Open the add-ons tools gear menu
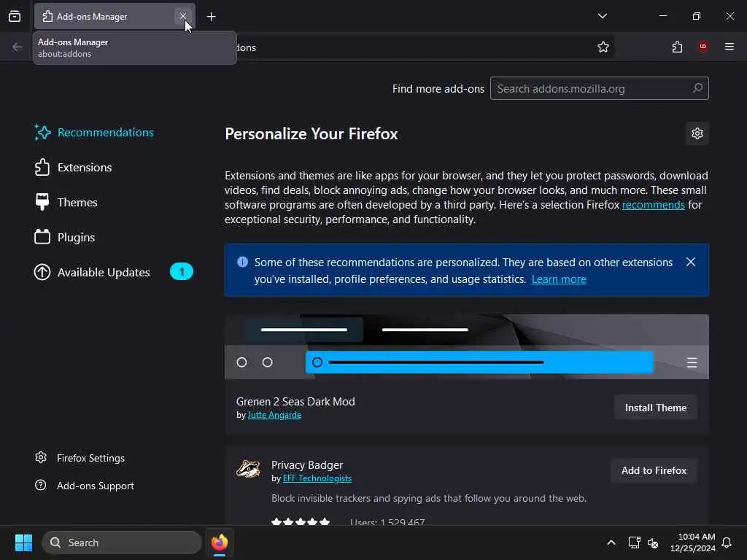This screenshot has height=560, width=747. tap(697, 133)
